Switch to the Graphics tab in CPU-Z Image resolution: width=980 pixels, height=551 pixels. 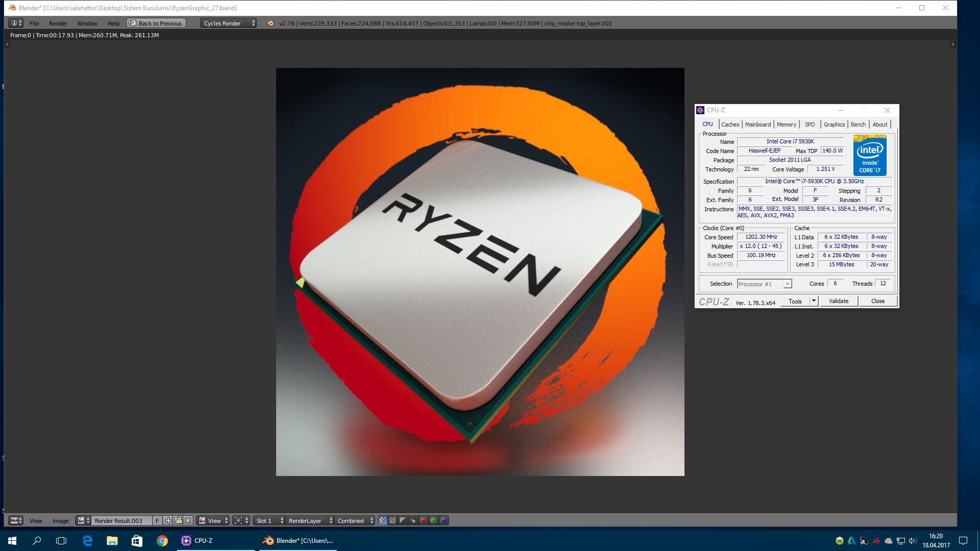[x=835, y=124]
